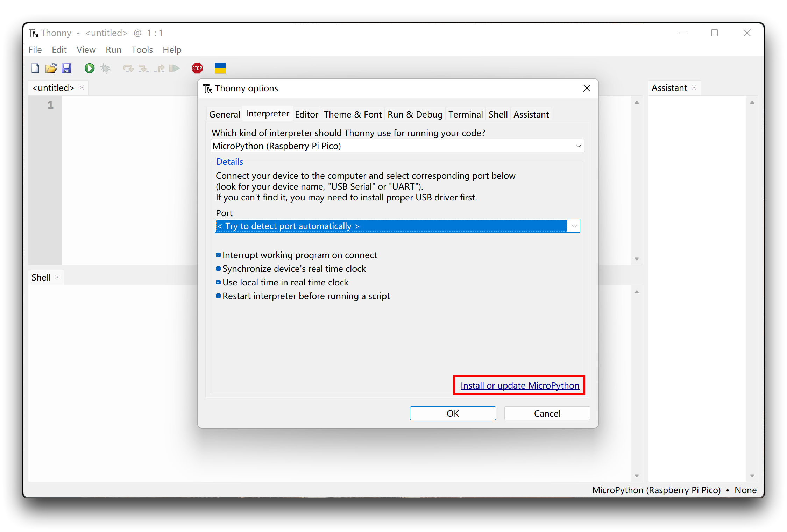Expand the Port dropdown arrow

click(574, 226)
